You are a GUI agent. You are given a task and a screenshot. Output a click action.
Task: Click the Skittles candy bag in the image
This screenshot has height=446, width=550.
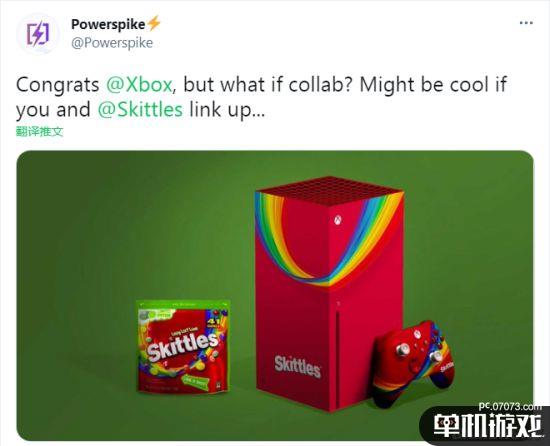coord(183,346)
